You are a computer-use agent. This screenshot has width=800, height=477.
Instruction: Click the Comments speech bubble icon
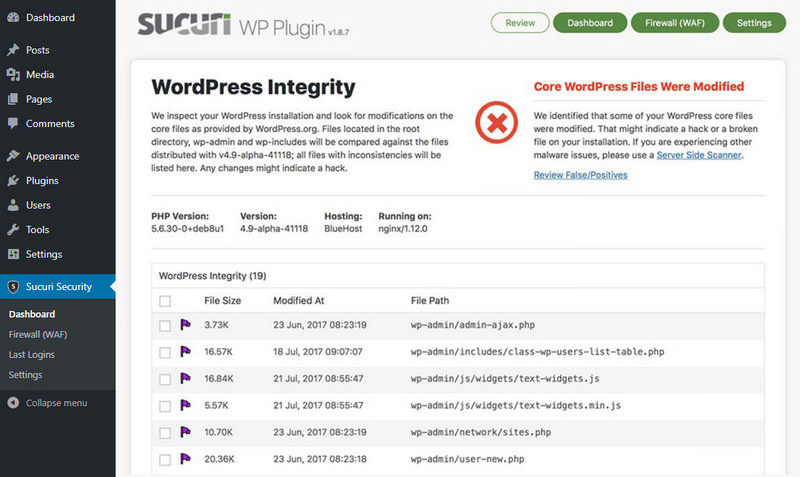pyautogui.click(x=13, y=123)
